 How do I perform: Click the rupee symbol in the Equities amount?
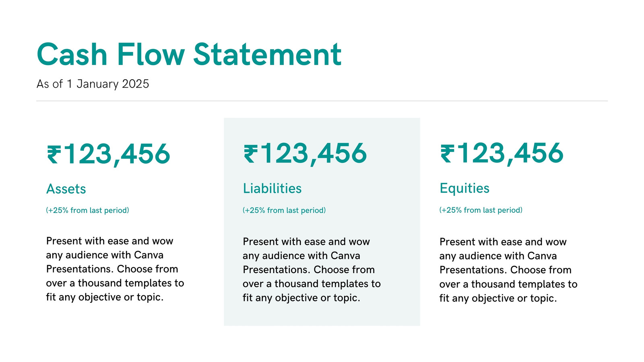(448, 154)
